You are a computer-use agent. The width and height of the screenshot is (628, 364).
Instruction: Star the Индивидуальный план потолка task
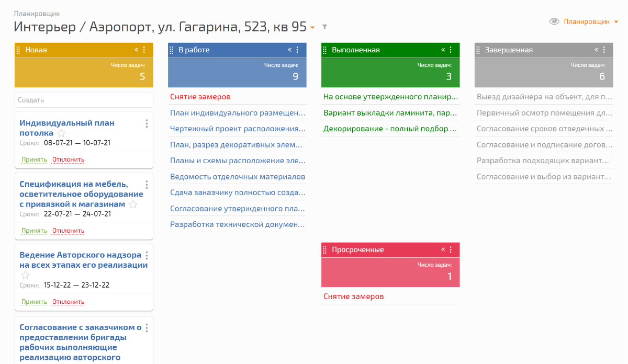coord(61,133)
